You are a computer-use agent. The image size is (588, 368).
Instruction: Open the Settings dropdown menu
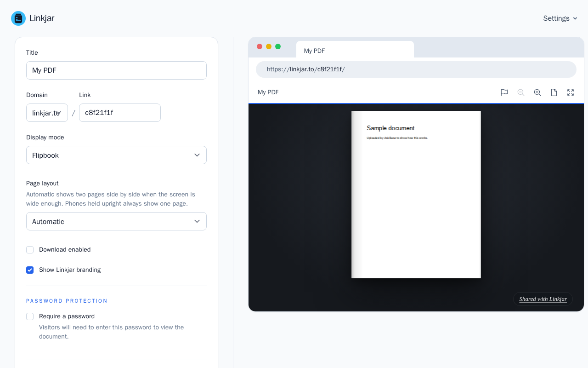560,18
